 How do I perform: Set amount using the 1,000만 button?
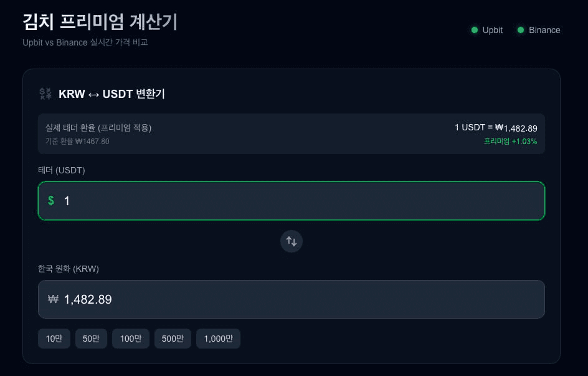218,339
